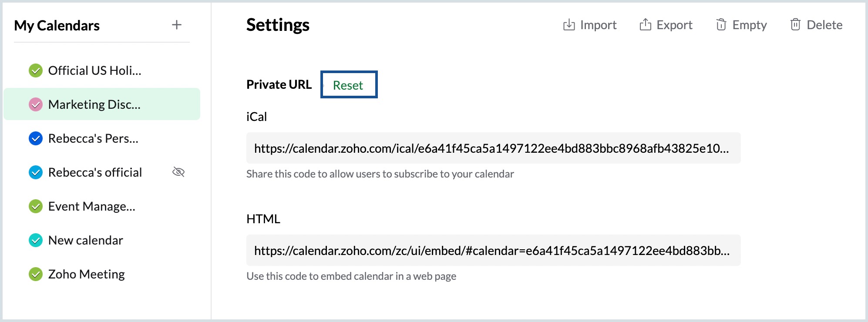
Task: Reset the Private URL
Action: [x=348, y=85]
